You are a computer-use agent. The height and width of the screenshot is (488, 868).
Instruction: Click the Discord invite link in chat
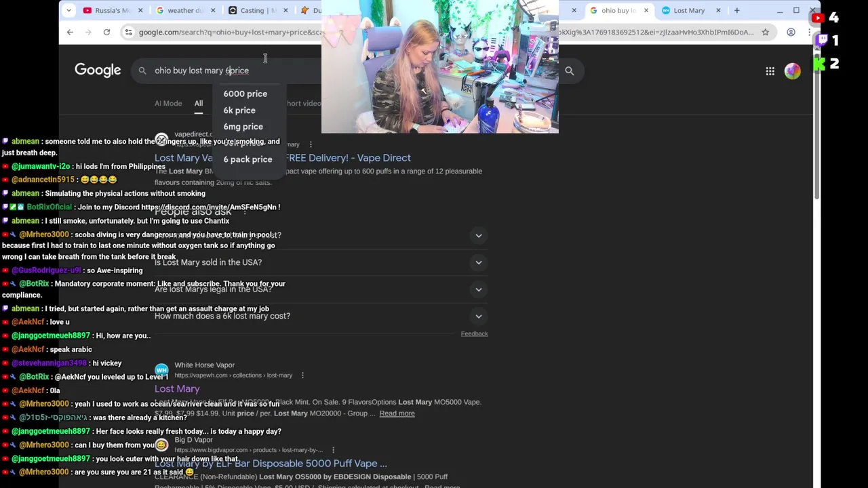tap(209, 207)
